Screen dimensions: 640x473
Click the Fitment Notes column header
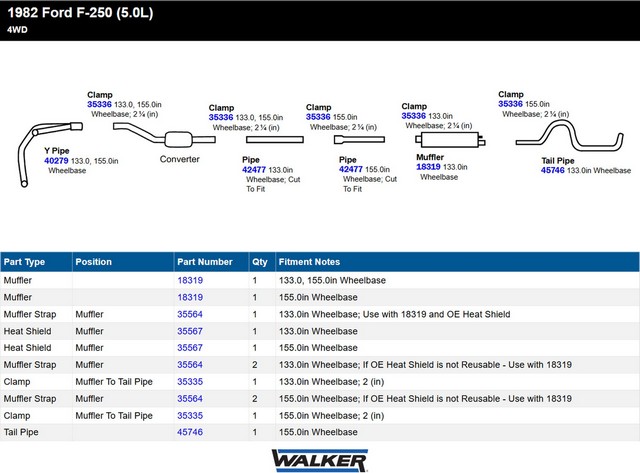458,262
